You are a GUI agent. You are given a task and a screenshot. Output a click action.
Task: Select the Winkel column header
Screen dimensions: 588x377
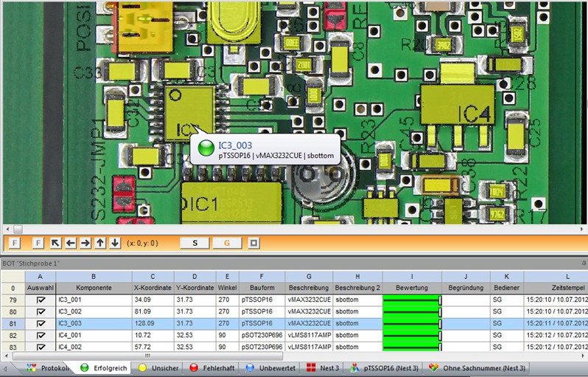(x=227, y=288)
